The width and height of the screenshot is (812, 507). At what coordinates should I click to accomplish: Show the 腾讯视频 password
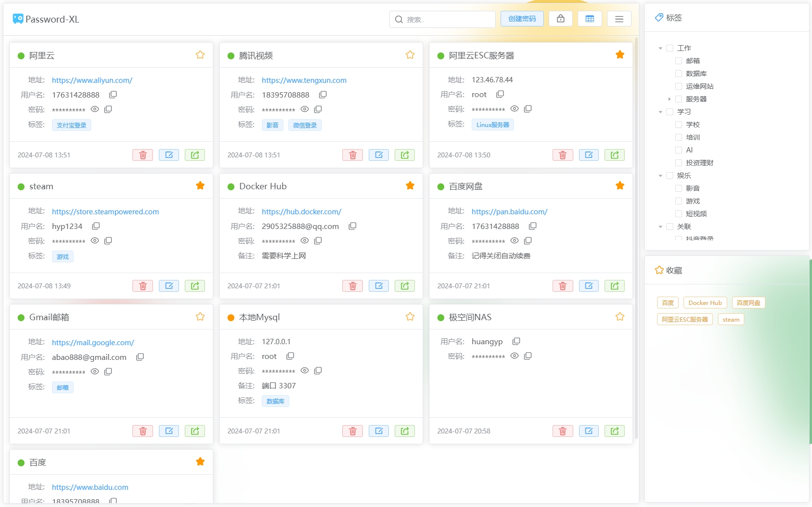tap(304, 109)
